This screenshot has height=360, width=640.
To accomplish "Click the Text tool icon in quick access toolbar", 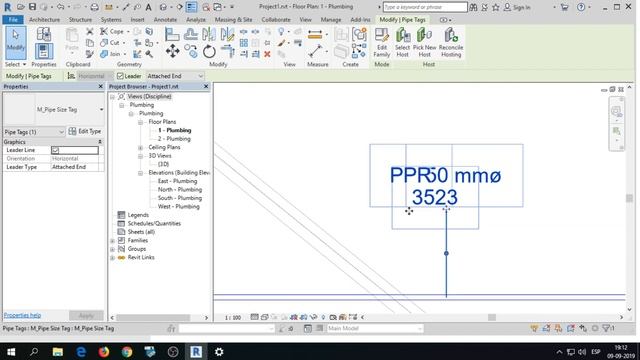I will [149, 7].
